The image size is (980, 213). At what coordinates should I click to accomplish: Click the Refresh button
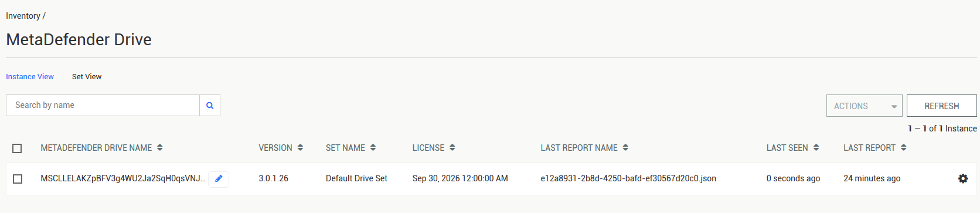[942, 106]
